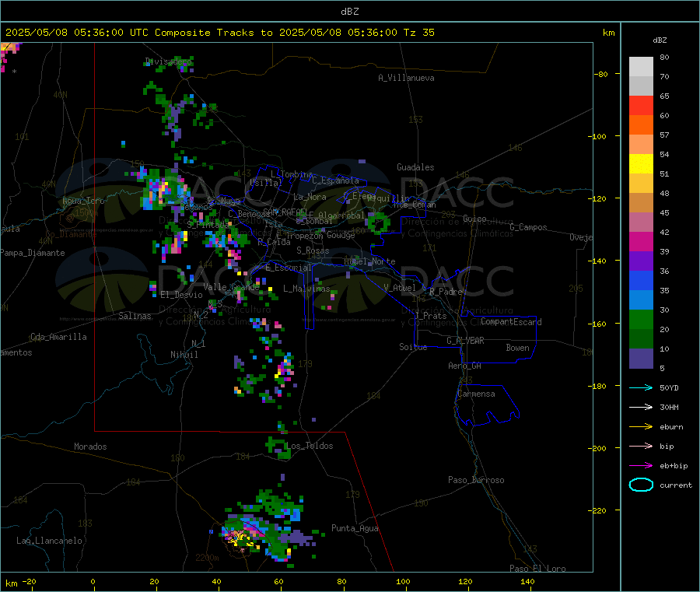Select the 5-10 dBZ purple color swatch
The width and height of the screenshot is (700, 592).
point(641,359)
